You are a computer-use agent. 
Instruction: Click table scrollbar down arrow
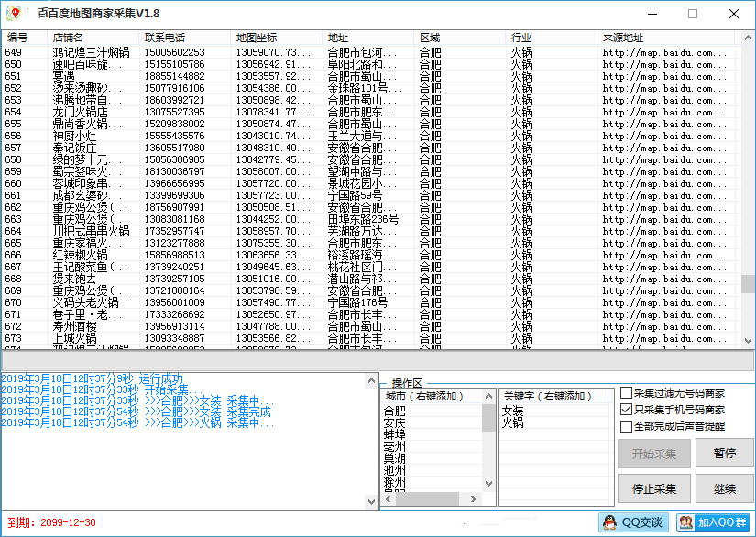748,341
